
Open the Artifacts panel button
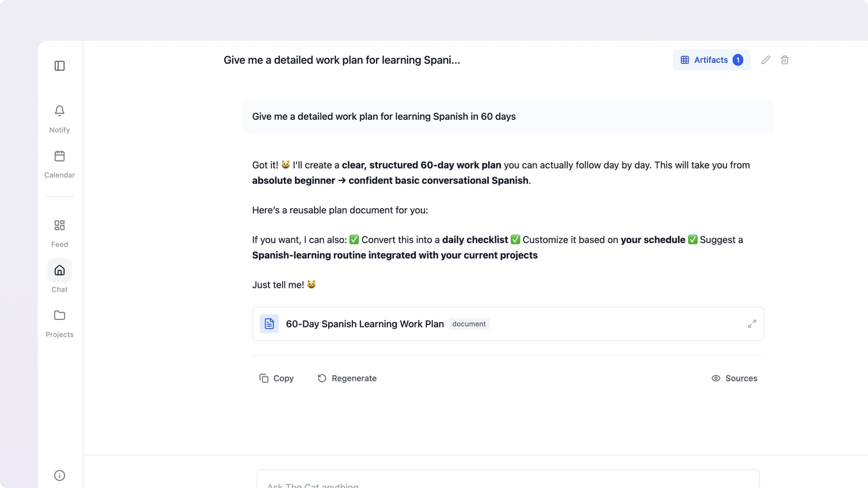coord(711,60)
